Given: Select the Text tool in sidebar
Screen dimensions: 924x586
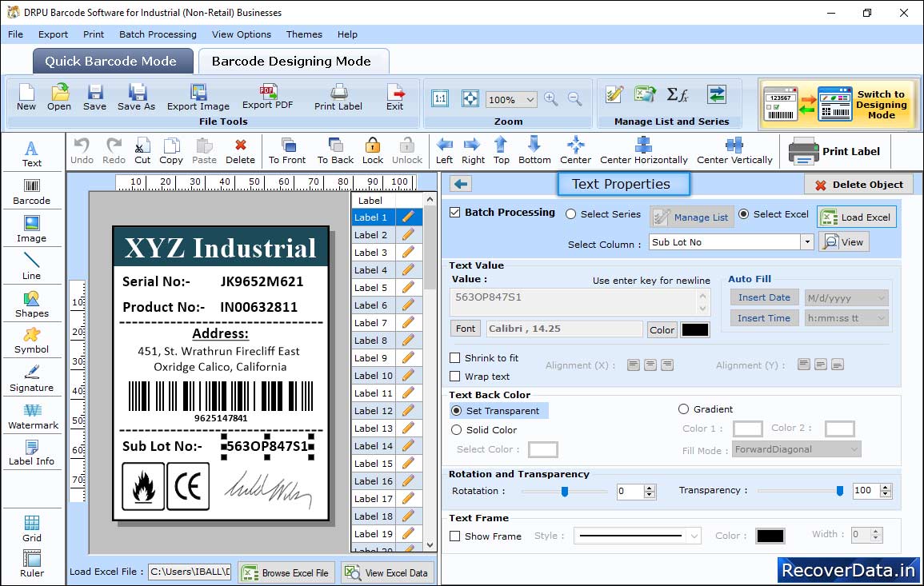Looking at the screenshot, I should (32, 154).
